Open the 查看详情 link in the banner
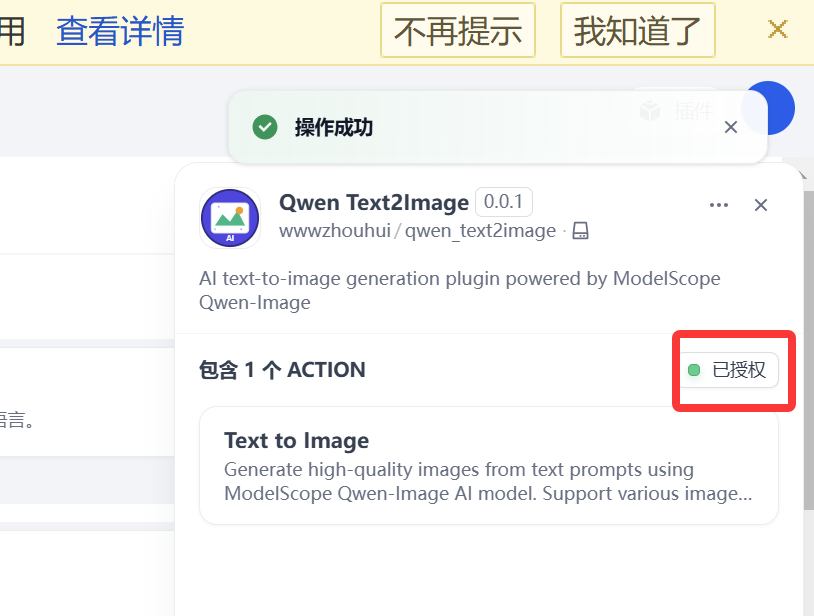Screen dimensions: 814x616 click(120, 31)
